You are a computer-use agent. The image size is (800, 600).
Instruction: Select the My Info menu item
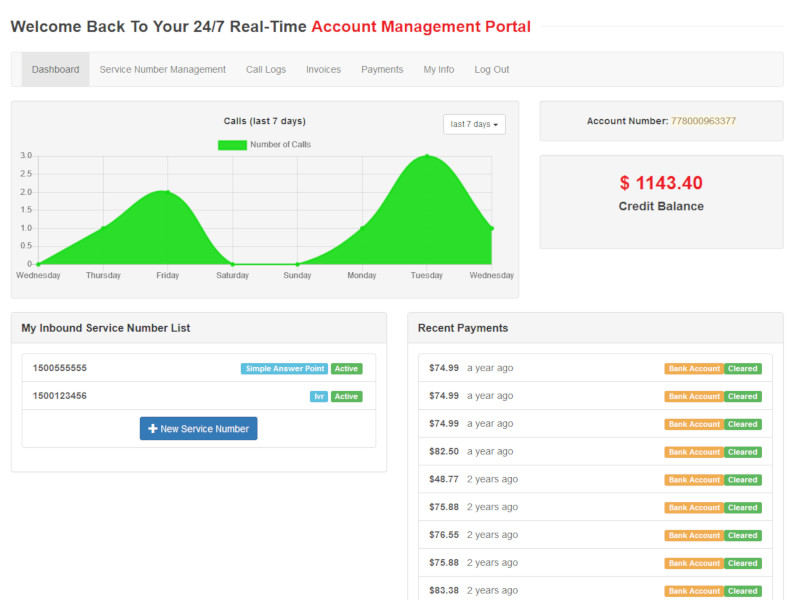[438, 70]
